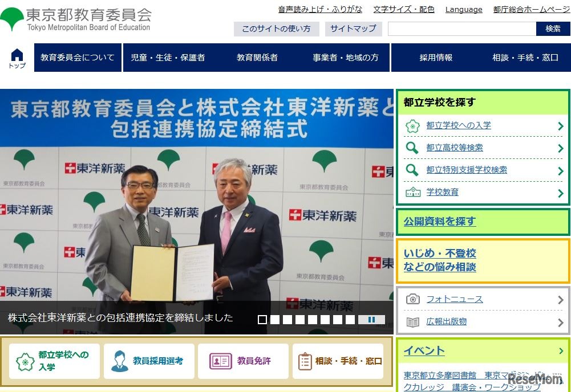
Task: Click chevron arrow on 都立学校への入学 row
Action: [561, 126]
